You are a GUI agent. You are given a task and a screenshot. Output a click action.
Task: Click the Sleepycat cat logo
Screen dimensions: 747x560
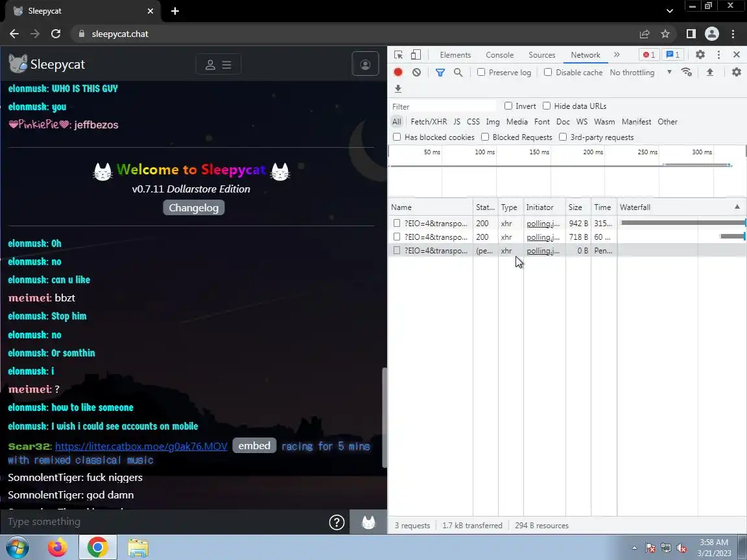[18, 64]
